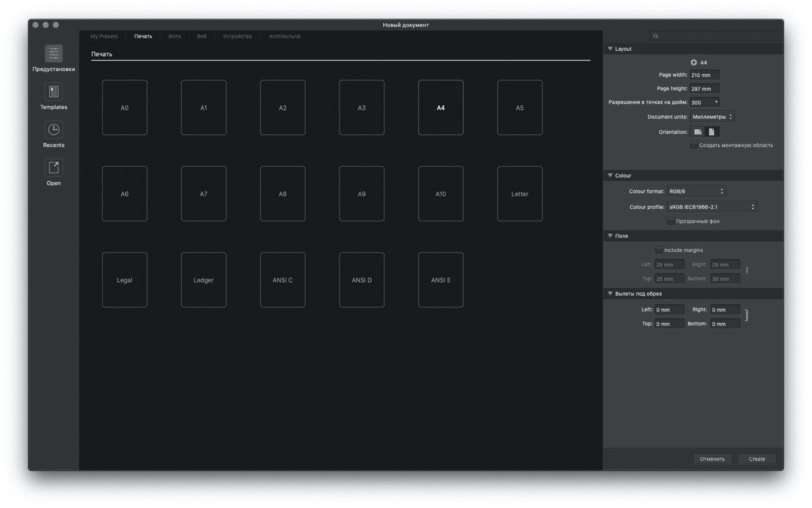This screenshot has width=812, height=508.
Task: Choose the A1 page preset
Action: [x=204, y=107]
